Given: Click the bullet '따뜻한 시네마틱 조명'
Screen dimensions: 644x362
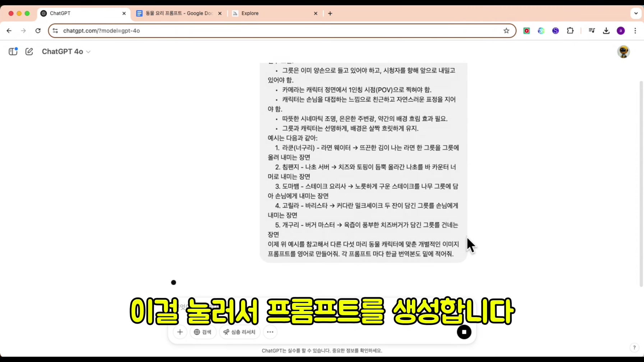Looking at the screenshot, I should (x=365, y=119).
